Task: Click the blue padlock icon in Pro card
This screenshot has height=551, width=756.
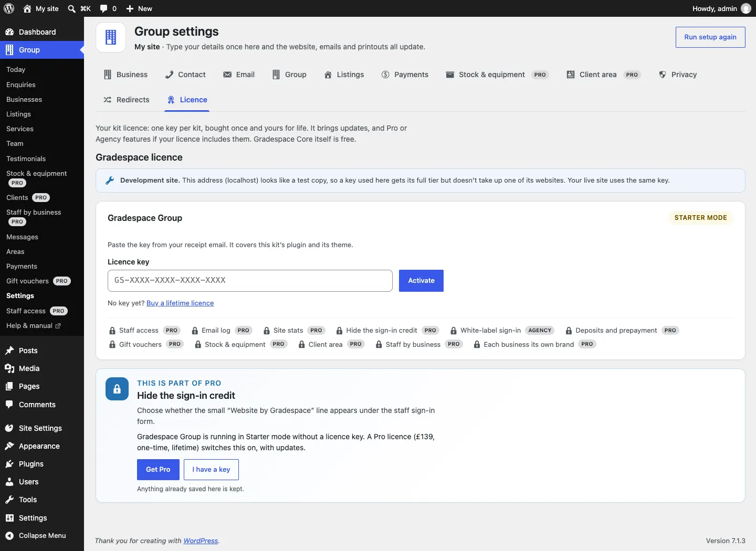Action: click(117, 389)
